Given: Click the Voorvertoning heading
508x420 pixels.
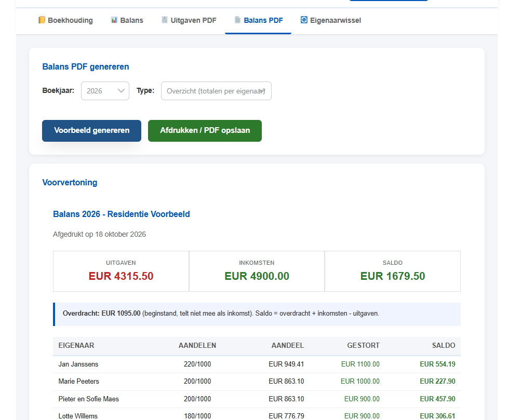Looking at the screenshot, I should pos(70,182).
